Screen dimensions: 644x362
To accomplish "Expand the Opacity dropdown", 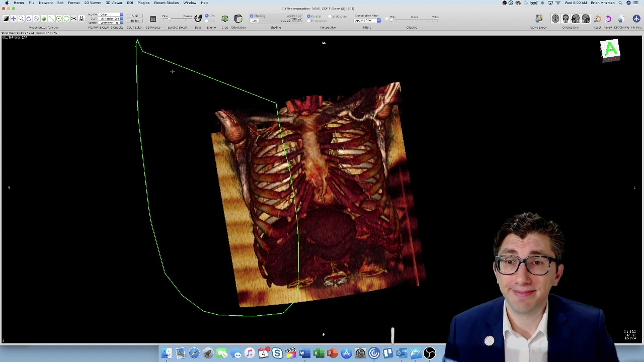I will [111, 23].
